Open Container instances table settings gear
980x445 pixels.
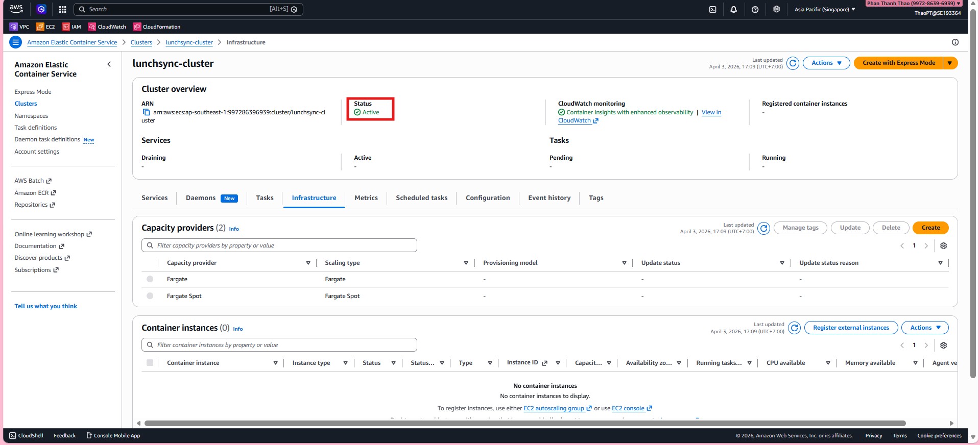943,345
